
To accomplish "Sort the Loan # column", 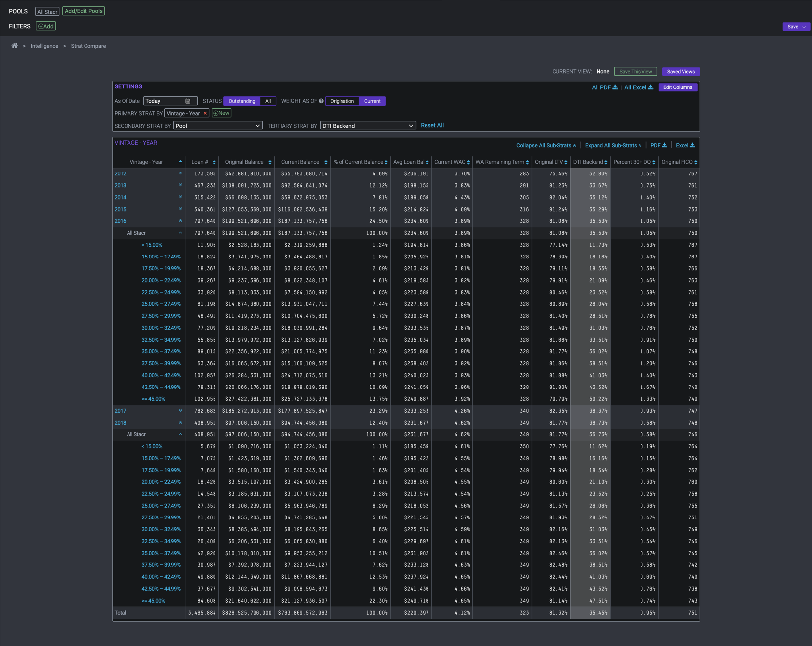I will pos(214,162).
